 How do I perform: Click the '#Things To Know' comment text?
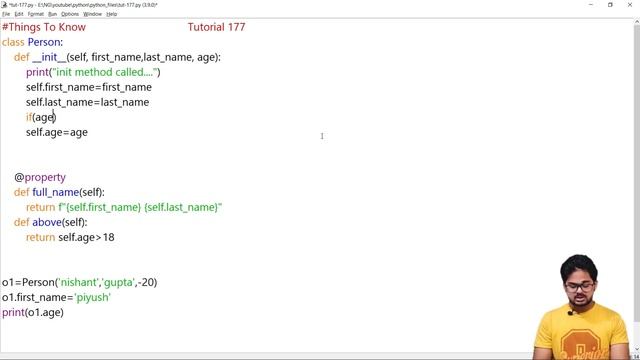pos(44,27)
